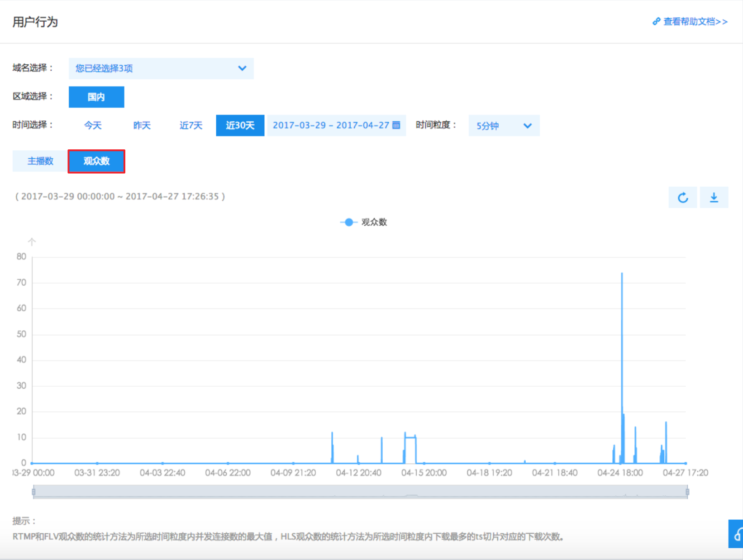Click the tallest spike near 04-24 18:00
Screen dimensions: 743x560
pos(622,273)
